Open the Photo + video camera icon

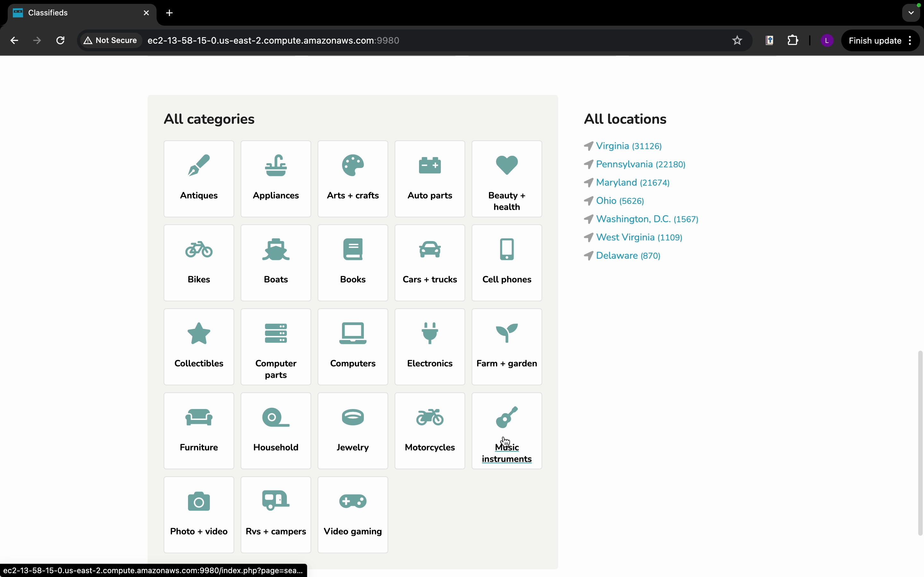[199, 501]
